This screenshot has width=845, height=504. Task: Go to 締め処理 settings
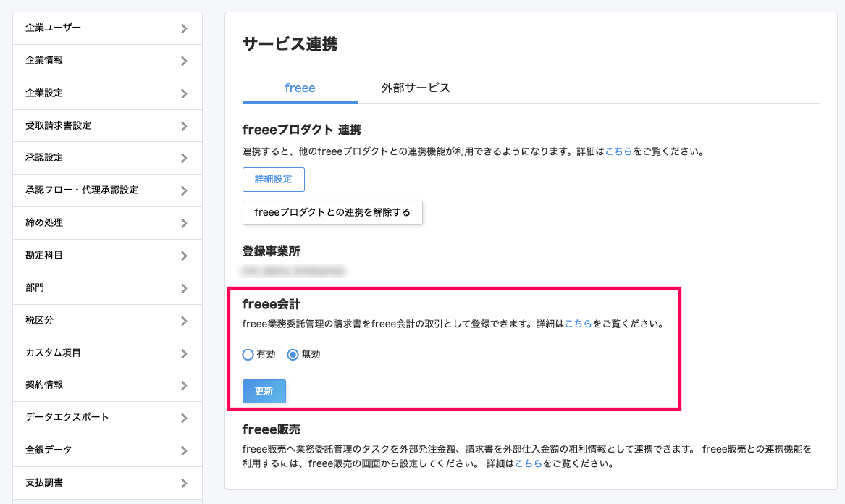[x=107, y=223]
